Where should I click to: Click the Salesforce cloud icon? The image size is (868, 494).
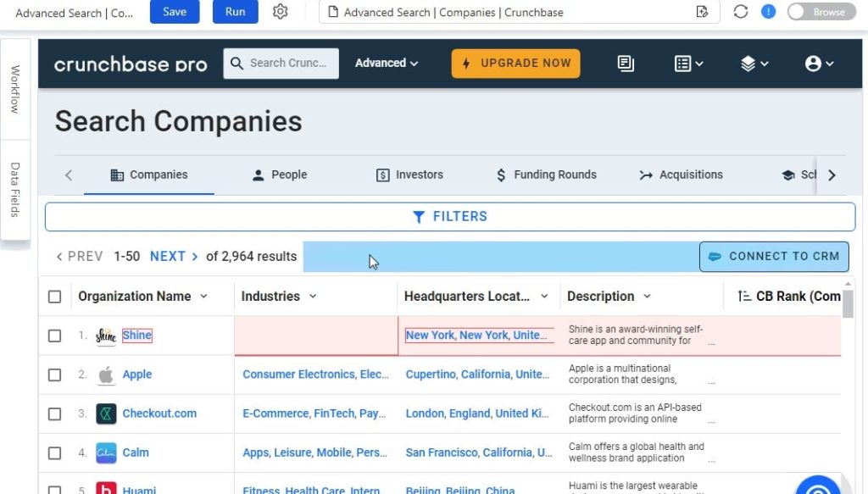click(715, 257)
